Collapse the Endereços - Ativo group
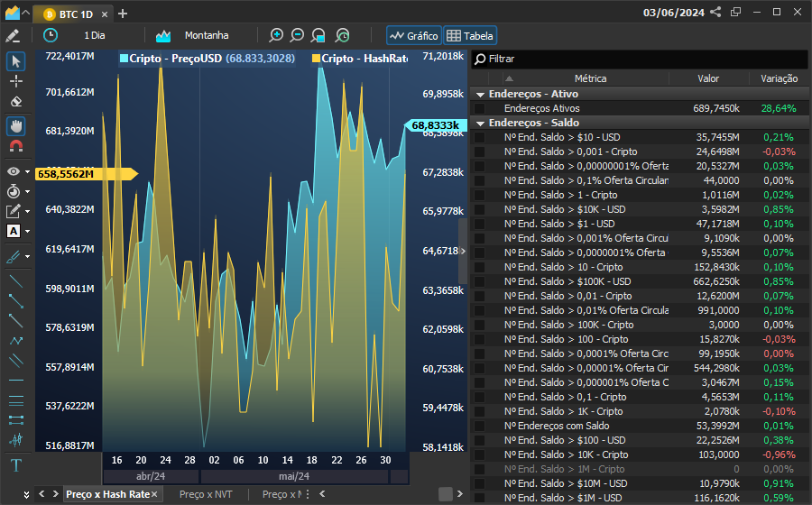This screenshot has width=812, height=505. coord(480,94)
